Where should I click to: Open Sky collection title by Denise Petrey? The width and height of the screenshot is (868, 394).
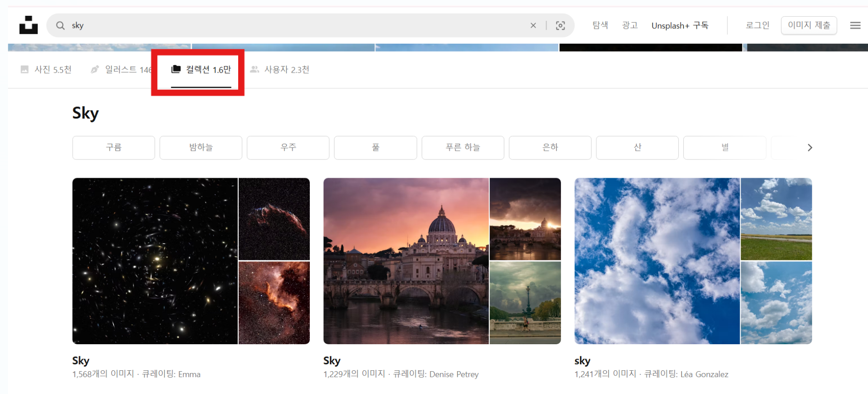[332, 361]
